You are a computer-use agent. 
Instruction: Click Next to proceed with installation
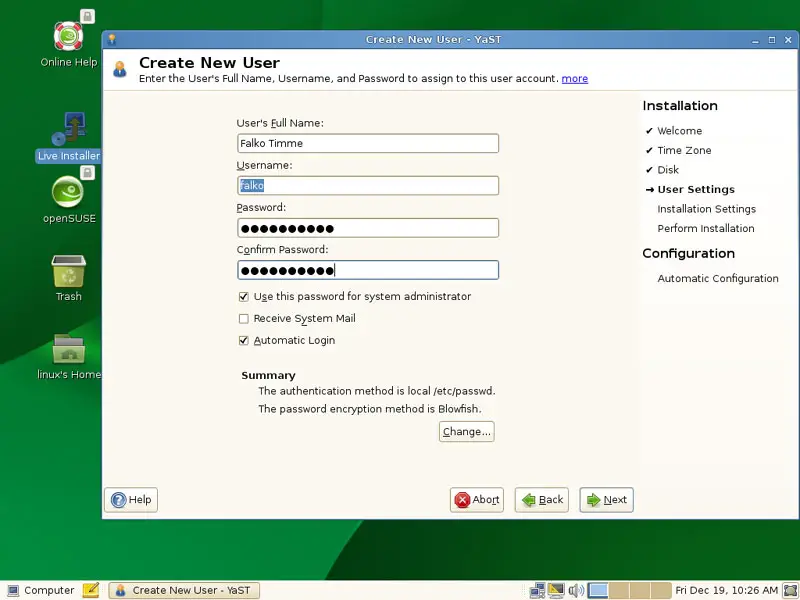(x=607, y=500)
